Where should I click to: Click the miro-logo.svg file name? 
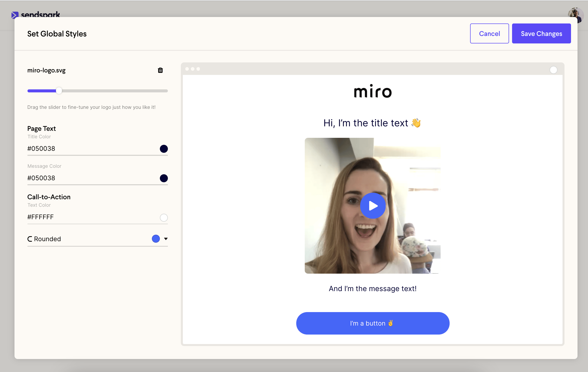pyautogui.click(x=46, y=70)
